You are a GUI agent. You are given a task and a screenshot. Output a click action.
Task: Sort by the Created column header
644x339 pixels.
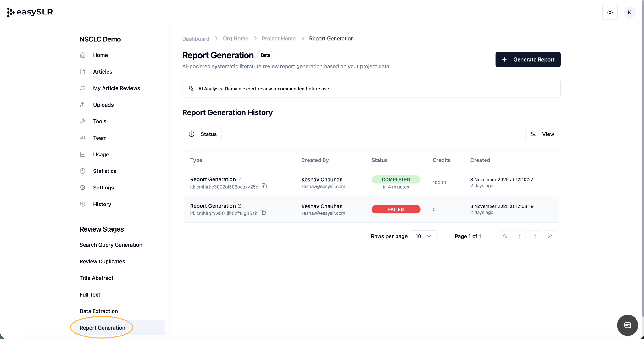[x=480, y=160]
